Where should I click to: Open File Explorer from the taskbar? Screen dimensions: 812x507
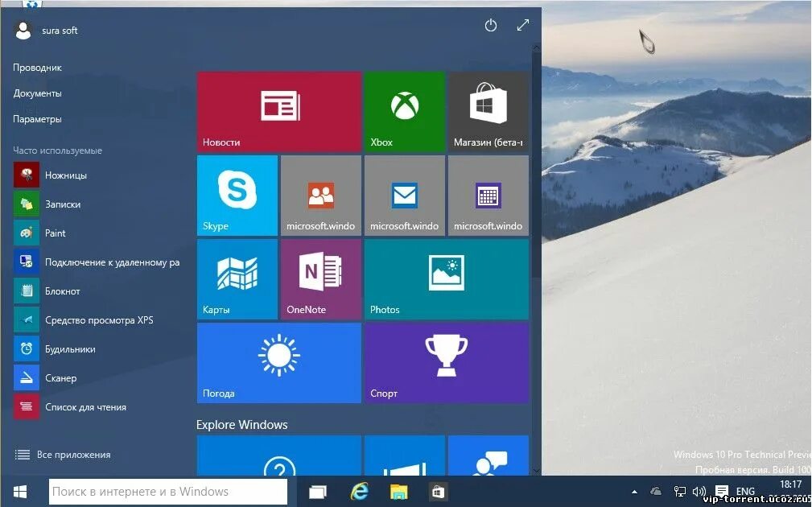(x=398, y=492)
